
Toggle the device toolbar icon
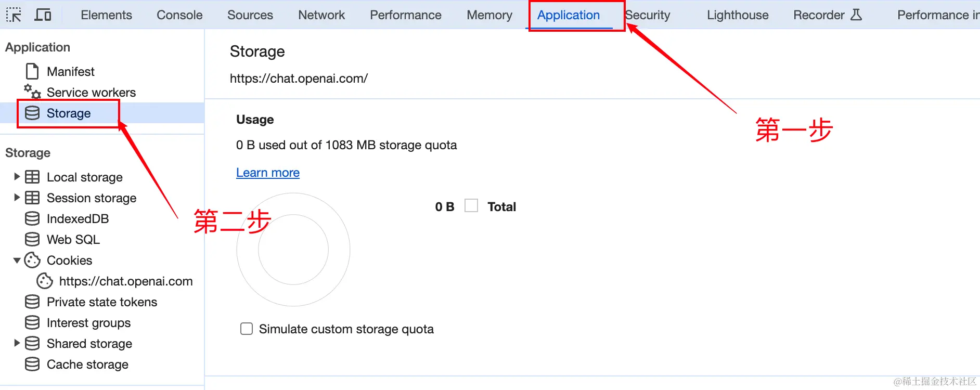tap(43, 15)
